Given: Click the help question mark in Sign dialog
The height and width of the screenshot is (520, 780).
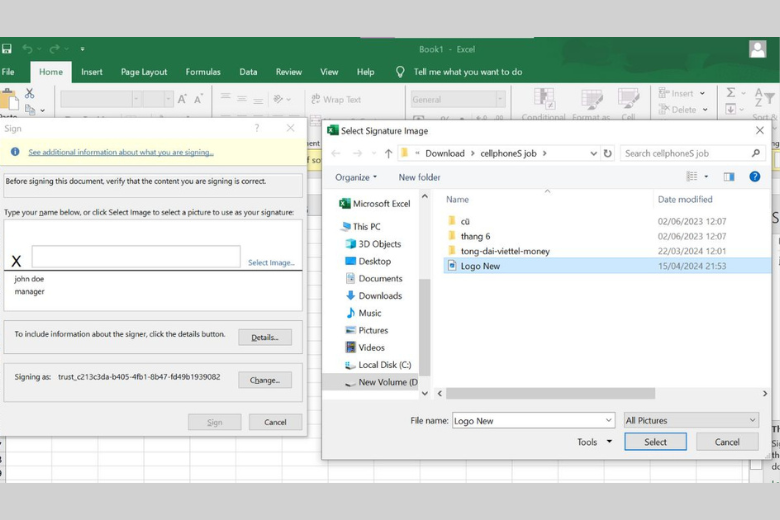Looking at the screenshot, I should click(x=257, y=128).
